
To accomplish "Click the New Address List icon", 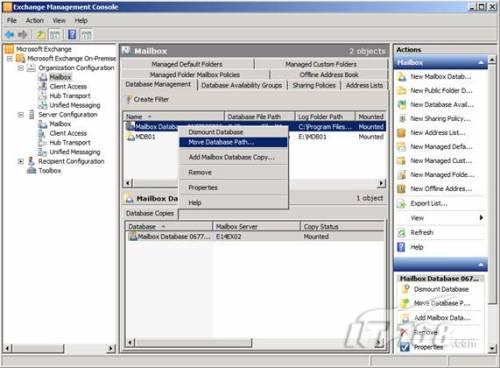I will pos(402,133).
